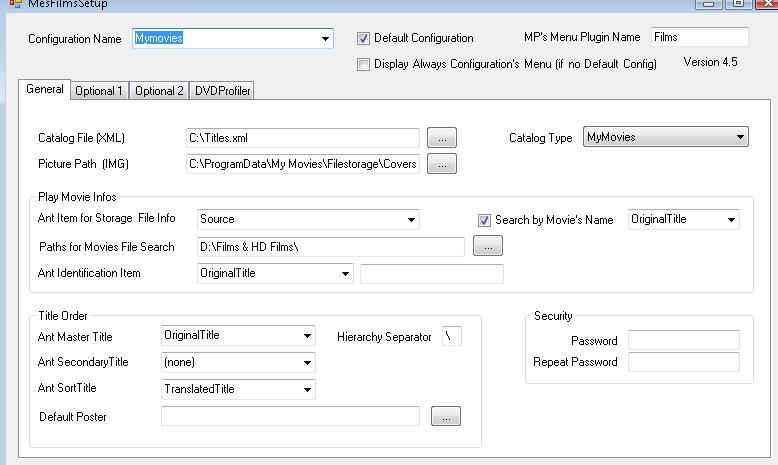
Task: Open the DVDProfiler tab
Action: [x=222, y=91]
